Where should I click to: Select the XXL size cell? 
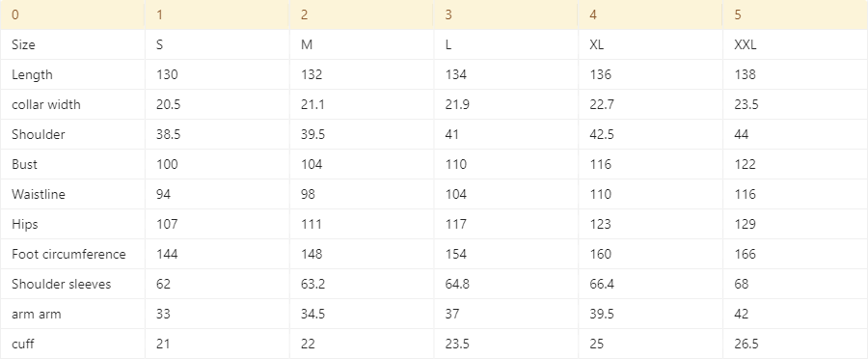[x=795, y=44]
